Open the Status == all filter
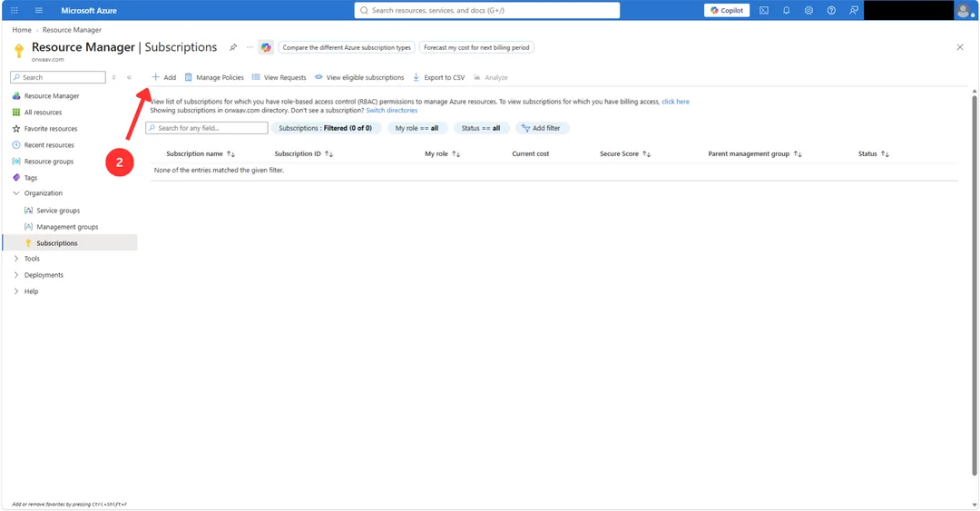This screenshot has width=980, height=511. 481,128
